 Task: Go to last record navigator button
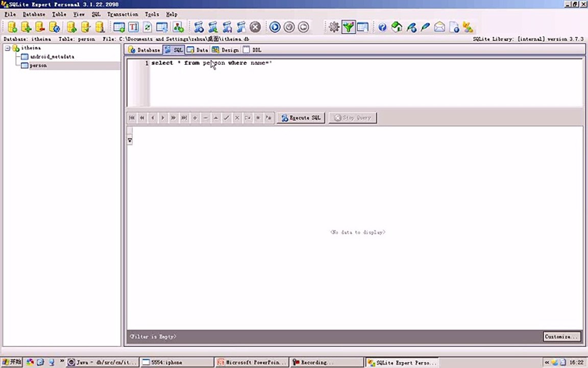[184, 118]
